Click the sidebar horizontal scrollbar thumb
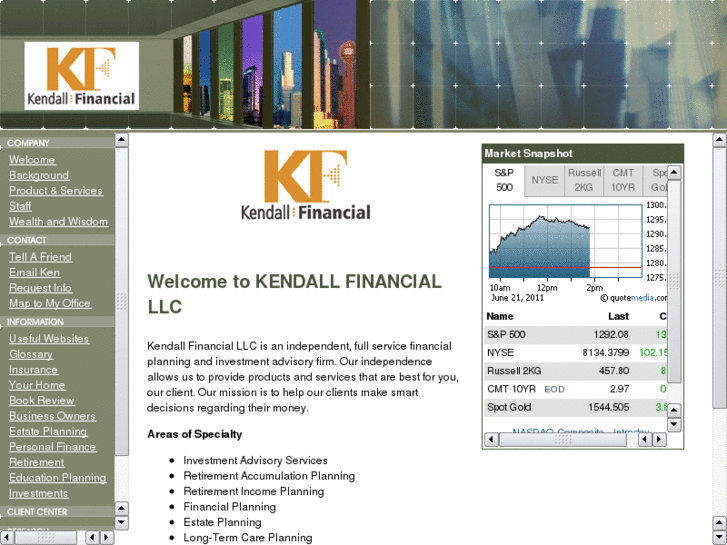The height and width of the screenshot is (545, 727). pos(45,538)
